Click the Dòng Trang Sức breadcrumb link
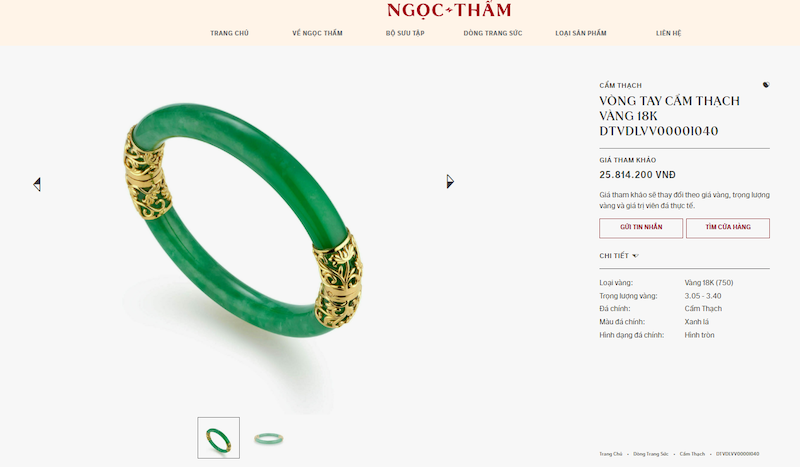 [651, 454]
